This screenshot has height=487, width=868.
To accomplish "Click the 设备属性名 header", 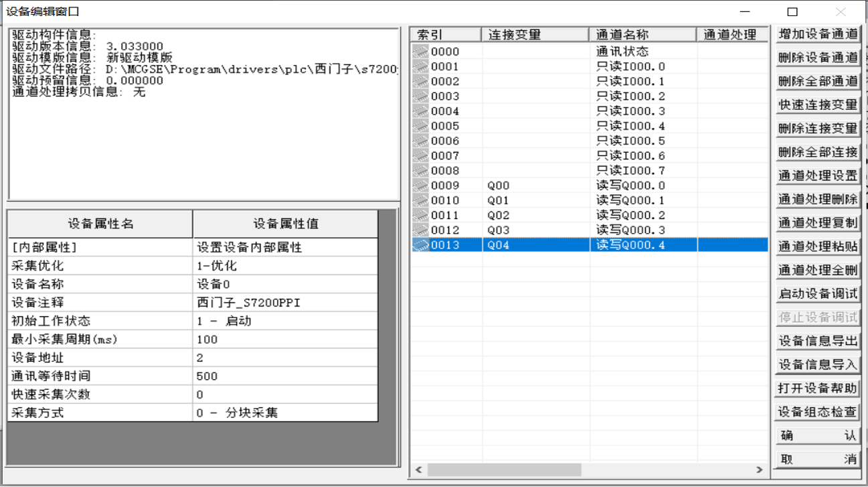I will [x=100, y=224].
